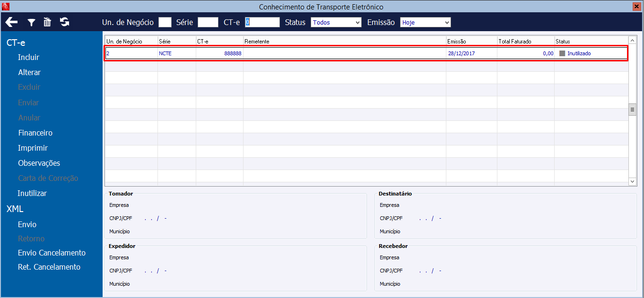Select Envio Cancelamento under XML
The height and width of the screenshot is (298, 644).
click(x=52, y=253)
